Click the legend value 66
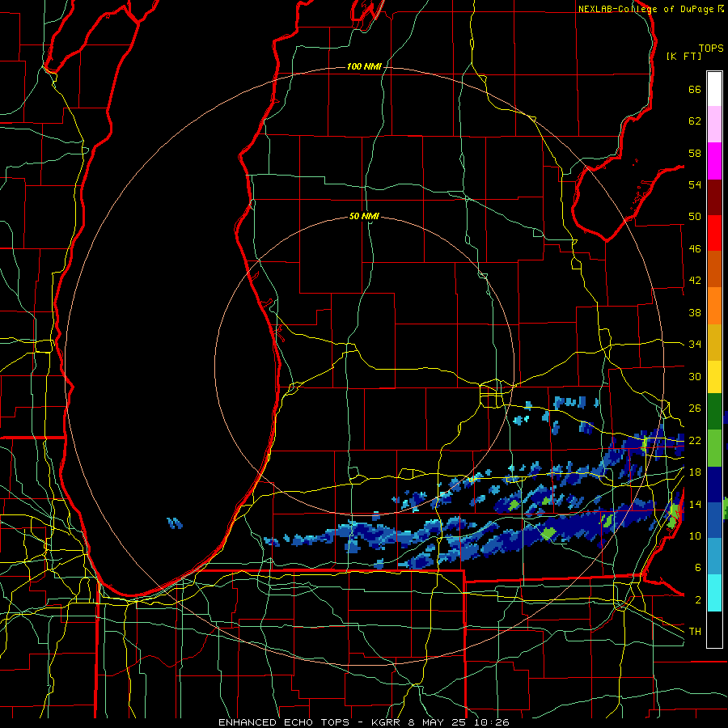The height and width of the screenshot is (728, 728). point(695,89)
